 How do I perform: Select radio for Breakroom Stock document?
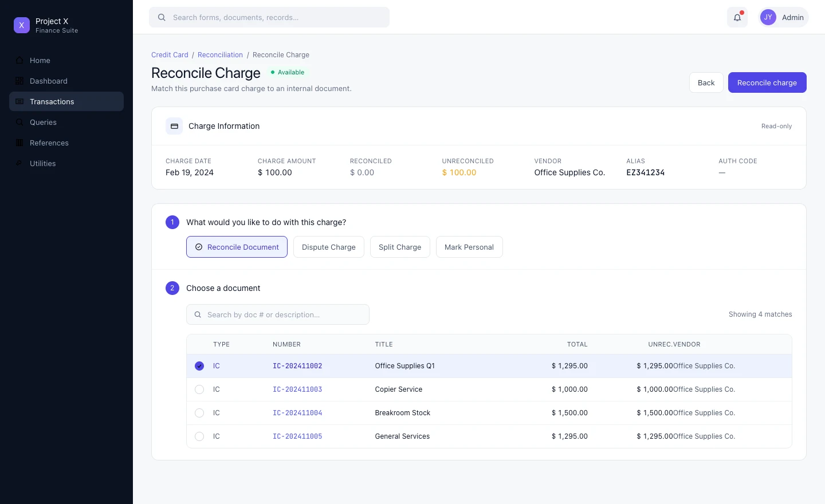[x=199, y=413]
